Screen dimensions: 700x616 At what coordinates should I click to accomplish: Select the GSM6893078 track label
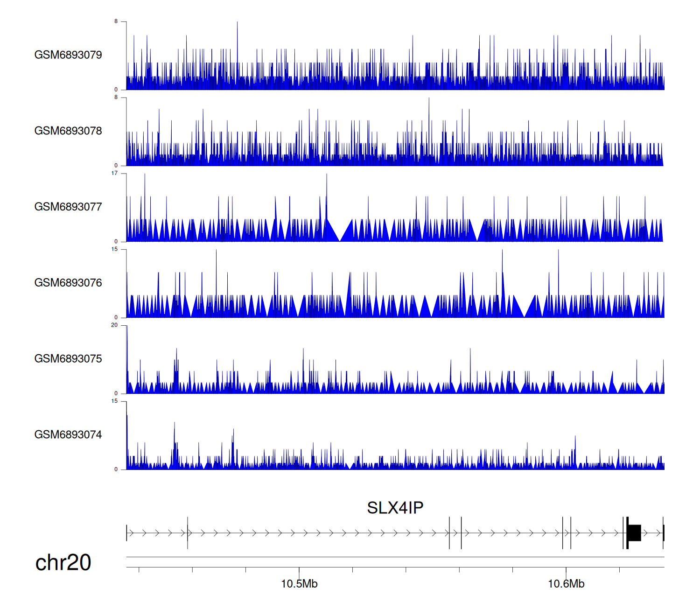(x=68, y=131)
